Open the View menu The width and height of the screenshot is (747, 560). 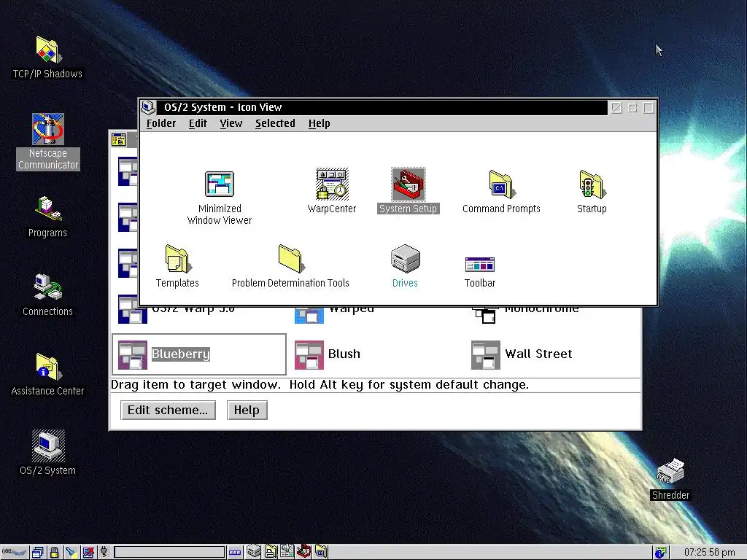[x=231, y=123]
